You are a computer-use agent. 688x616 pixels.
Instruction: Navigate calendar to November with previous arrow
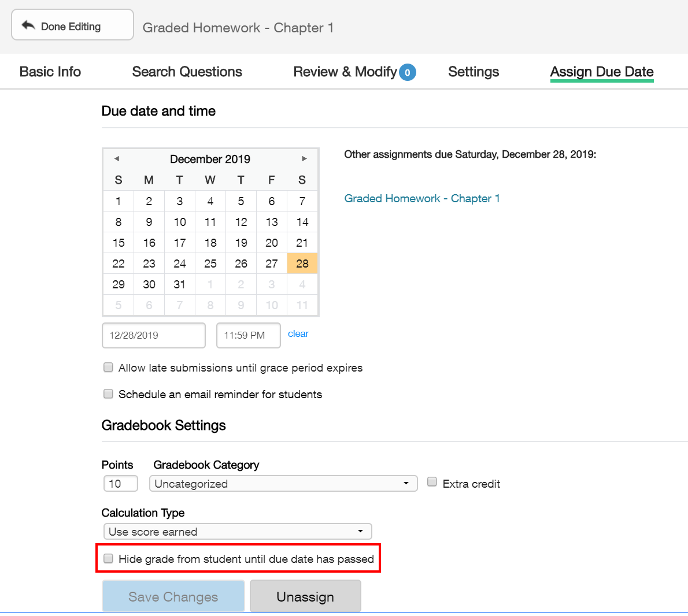[116, 158]
